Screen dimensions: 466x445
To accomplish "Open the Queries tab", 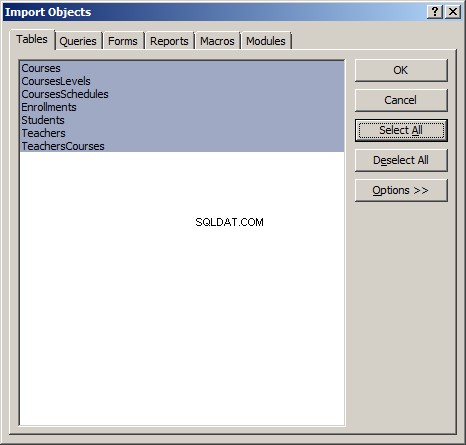I will [x=78, y=41].
